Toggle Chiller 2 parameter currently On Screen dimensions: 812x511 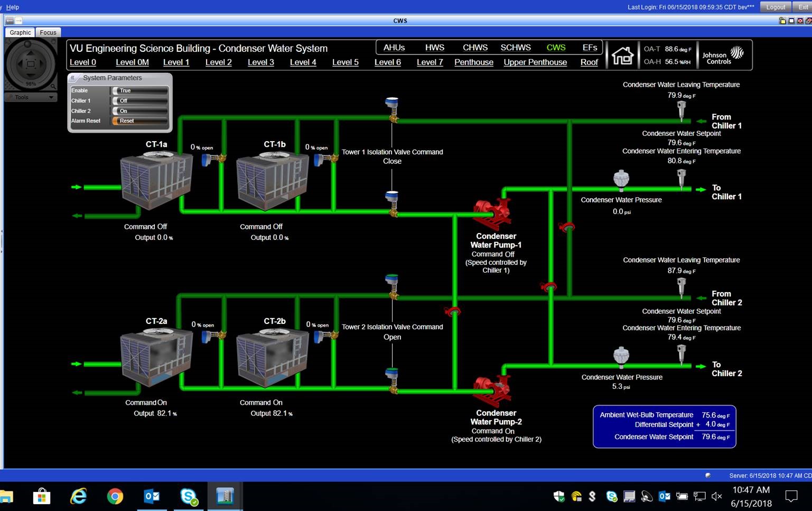139,111
